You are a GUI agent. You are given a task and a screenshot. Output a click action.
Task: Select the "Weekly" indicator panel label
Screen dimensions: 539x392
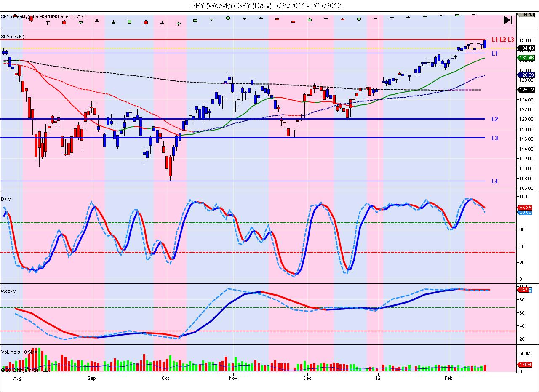8,291
